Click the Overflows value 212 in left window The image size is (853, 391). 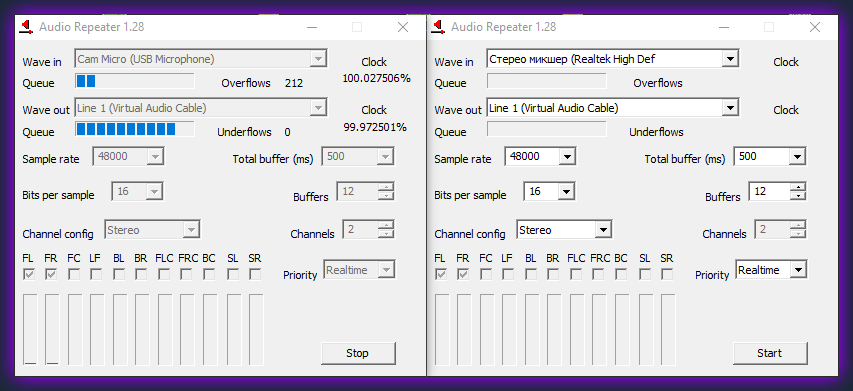(294, 83)
